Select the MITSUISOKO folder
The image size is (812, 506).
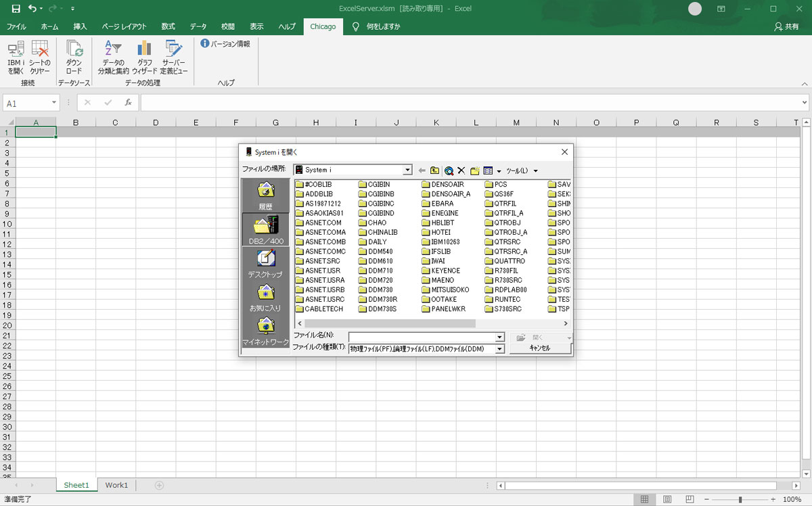pos(445,290)
